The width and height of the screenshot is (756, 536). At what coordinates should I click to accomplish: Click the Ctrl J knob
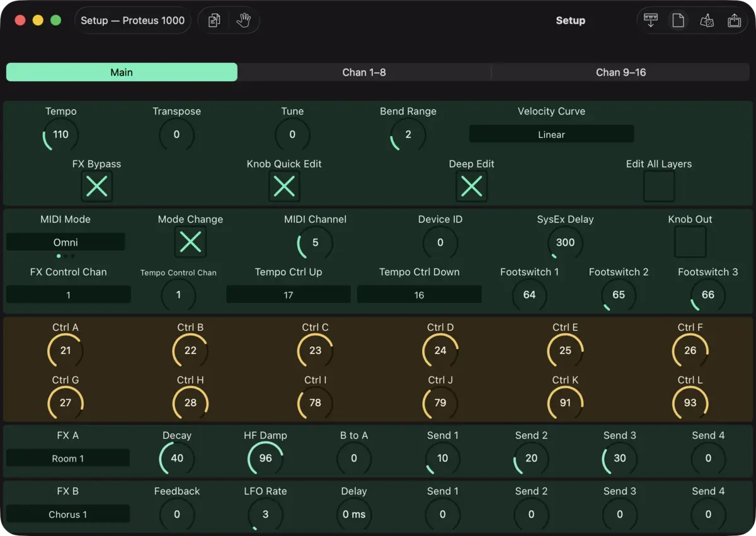(x=440, y=402)
